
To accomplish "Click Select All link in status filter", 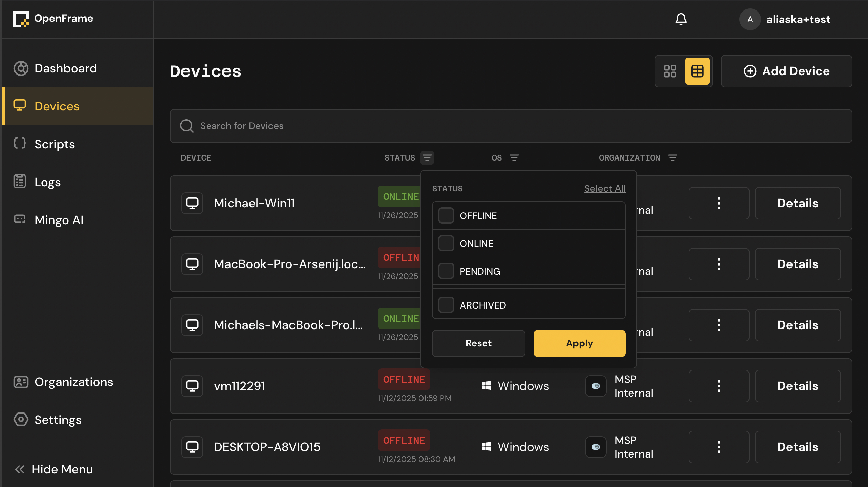I will click(x=605, y=189).
